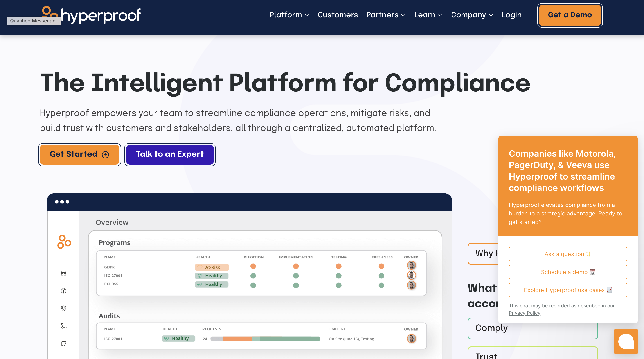Click the PCI DSS program name

pyautogui.click(x=111, y=284)
